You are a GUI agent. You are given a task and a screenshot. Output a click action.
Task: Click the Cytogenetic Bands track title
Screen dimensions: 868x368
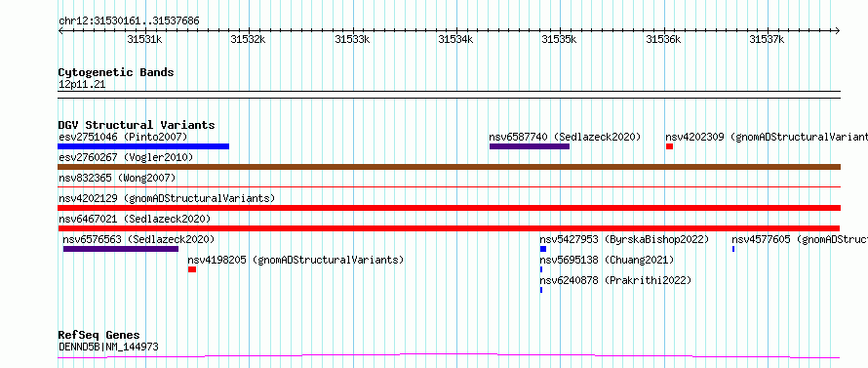tap(116, 72)
